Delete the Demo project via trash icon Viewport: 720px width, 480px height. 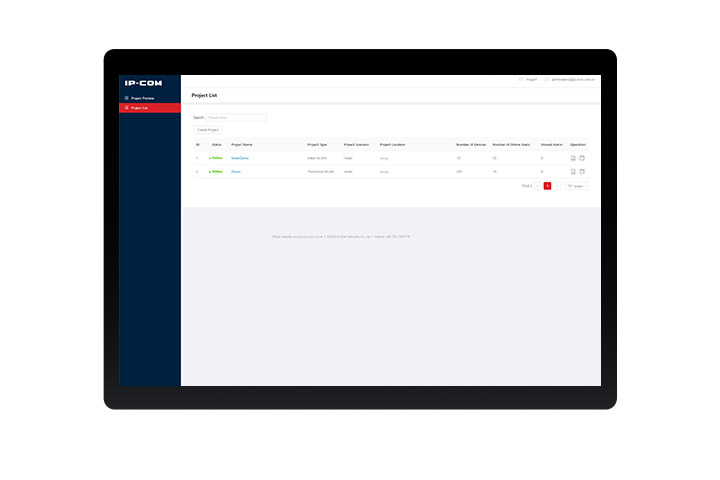(x=582, y=171)
